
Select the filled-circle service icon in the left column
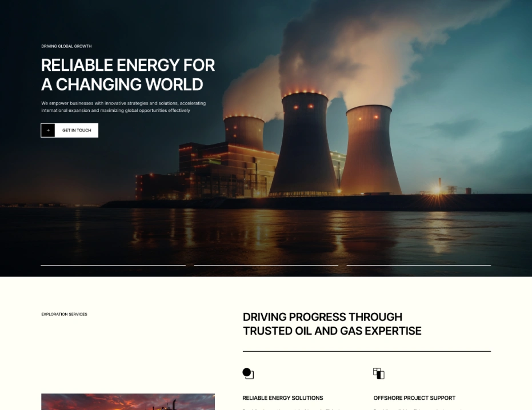coord(247,372)
